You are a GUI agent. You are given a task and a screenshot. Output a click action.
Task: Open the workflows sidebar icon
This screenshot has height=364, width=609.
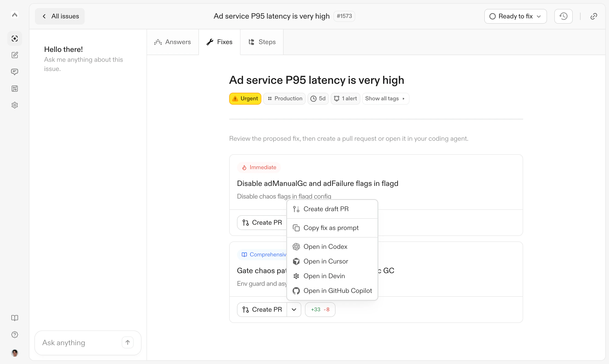15,89
